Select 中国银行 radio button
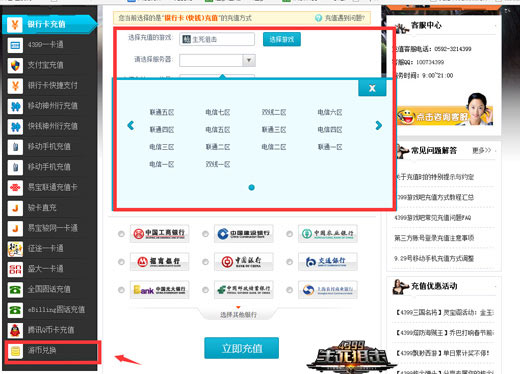Viewport: 520px width, 374px height. 205,262
